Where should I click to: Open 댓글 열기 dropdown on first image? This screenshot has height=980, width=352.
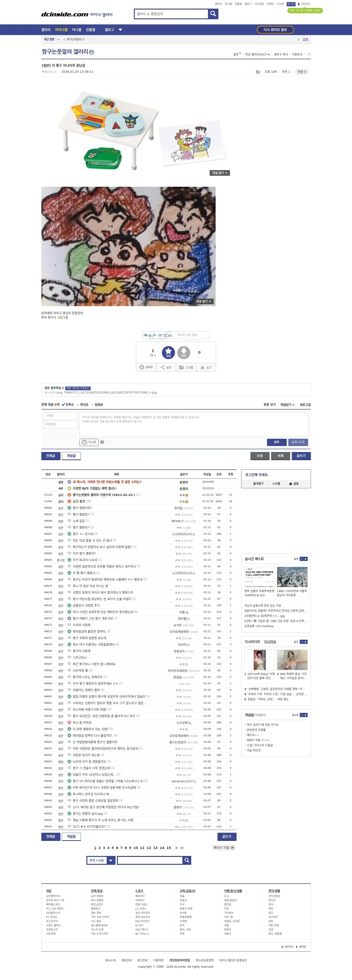coord(220,173)
